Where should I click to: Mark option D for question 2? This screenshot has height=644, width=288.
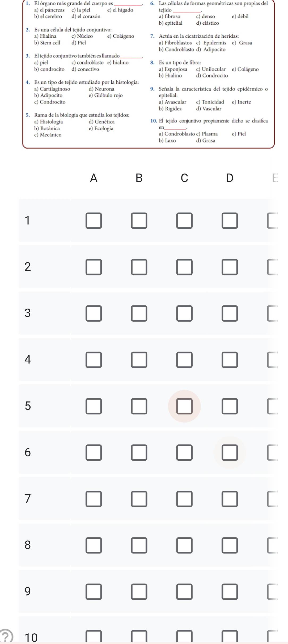tap(230, 267)
